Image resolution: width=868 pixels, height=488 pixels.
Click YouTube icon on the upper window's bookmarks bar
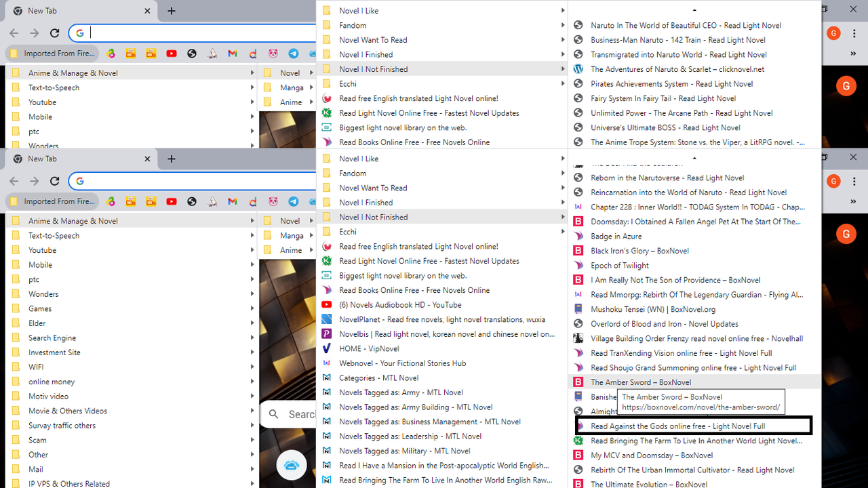[172, 54]
